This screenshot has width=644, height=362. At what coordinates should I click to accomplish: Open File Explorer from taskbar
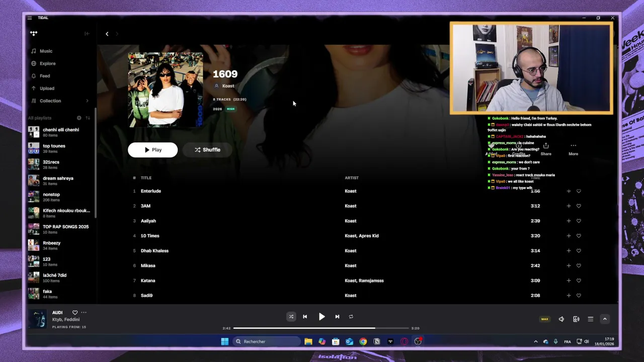pyautogui.click(x=308, y=342)
